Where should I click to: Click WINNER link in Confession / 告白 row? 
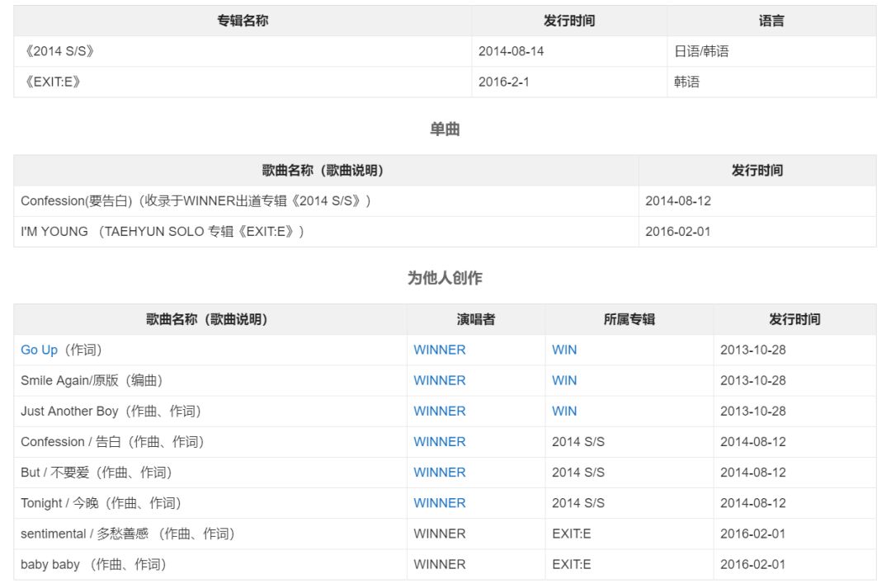439,442
